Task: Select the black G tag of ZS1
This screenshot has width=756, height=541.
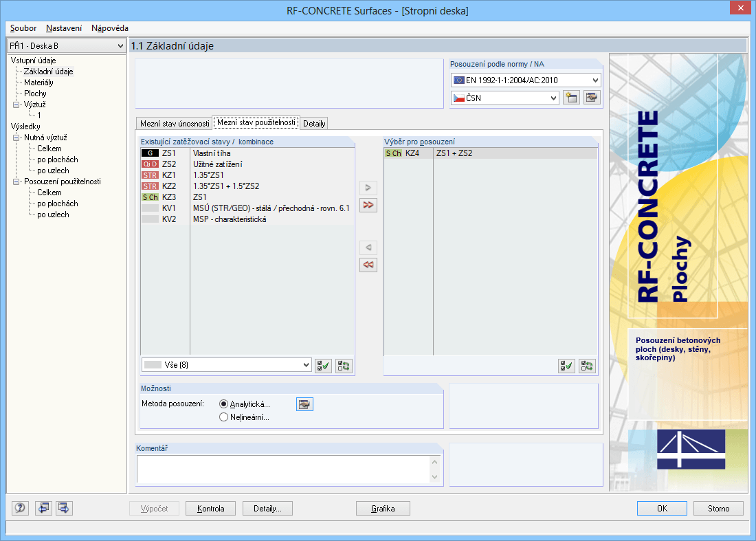Action: pos(150,153)
